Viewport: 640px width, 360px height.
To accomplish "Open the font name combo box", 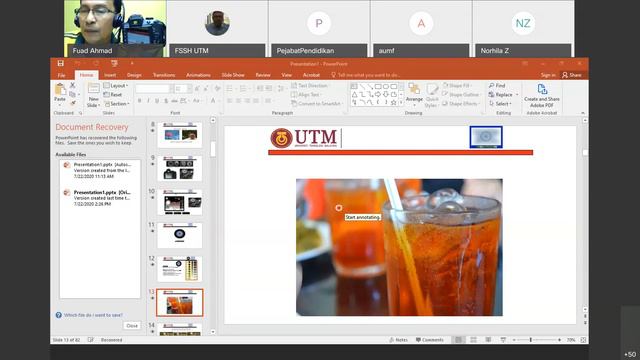I will 154,89.
